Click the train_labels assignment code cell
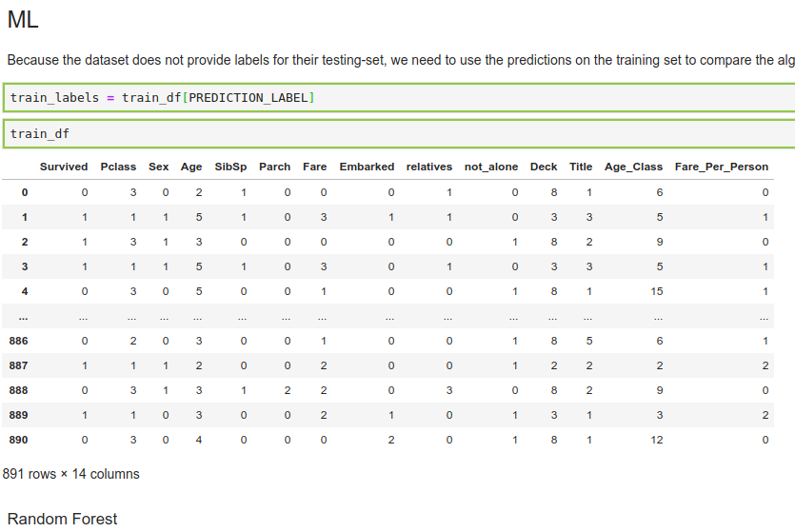 point(400,98)
